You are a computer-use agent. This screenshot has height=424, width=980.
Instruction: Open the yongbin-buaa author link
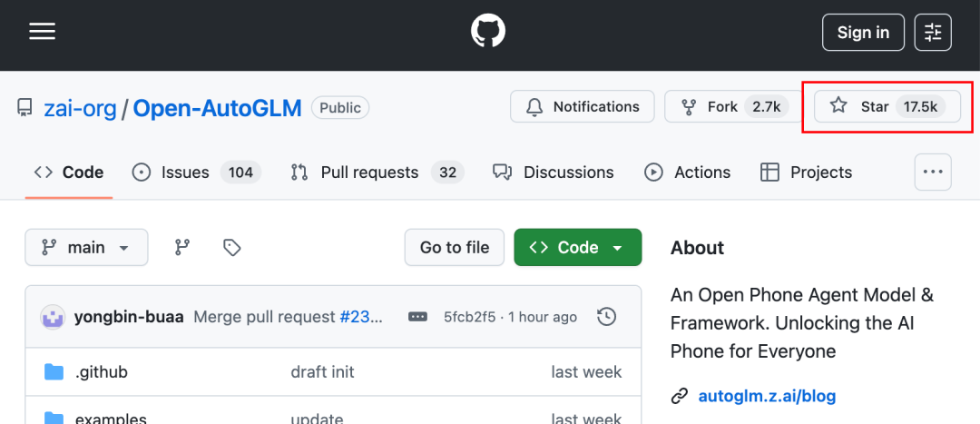click(x=129, y=317)
